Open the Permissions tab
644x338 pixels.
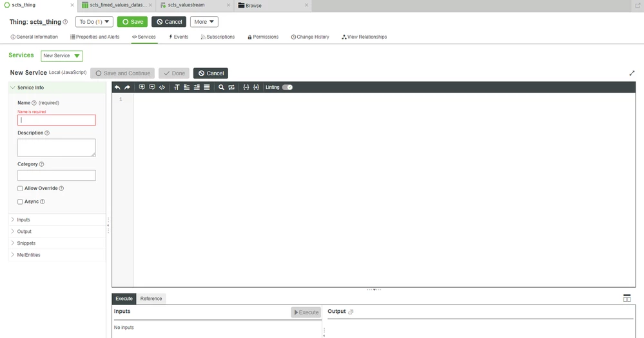pos(263,37)
